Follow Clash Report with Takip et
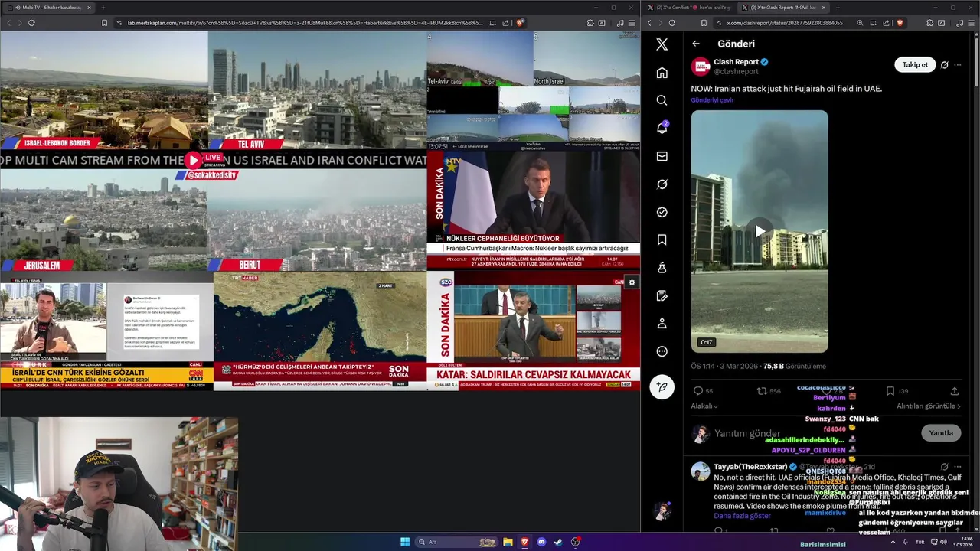The width and height of the screenshot is (980, 551). click(x=915, y=65)
